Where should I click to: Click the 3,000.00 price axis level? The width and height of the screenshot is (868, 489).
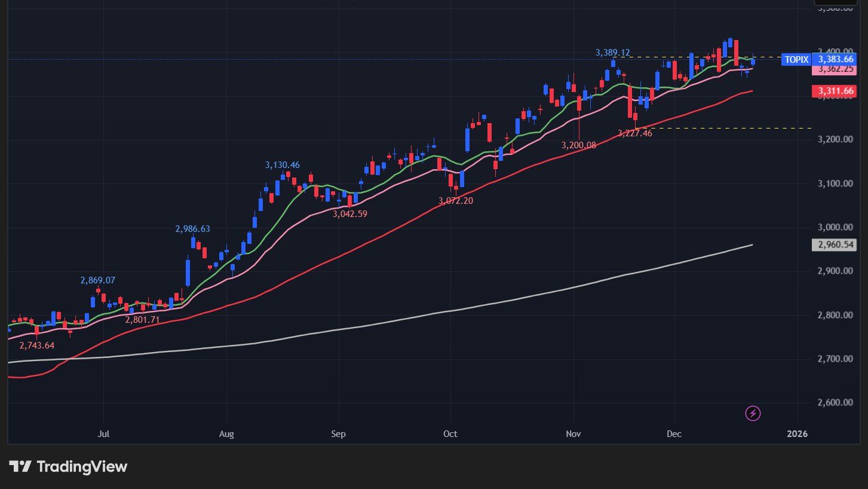tap(835, 227)
